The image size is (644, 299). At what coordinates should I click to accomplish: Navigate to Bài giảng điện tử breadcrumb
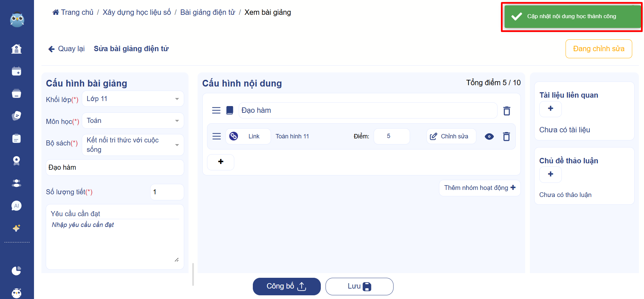tap(207, 12)
